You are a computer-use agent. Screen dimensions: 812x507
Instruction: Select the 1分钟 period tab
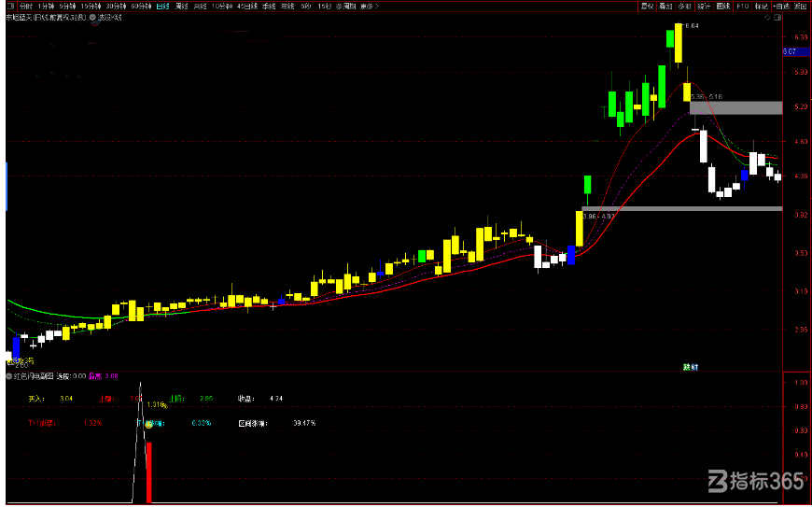46,7
